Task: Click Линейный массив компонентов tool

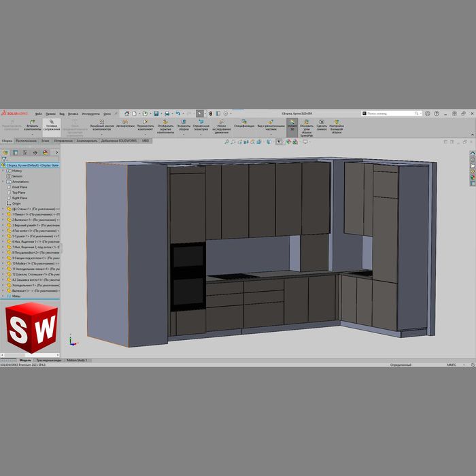Action: coord(102,125)
